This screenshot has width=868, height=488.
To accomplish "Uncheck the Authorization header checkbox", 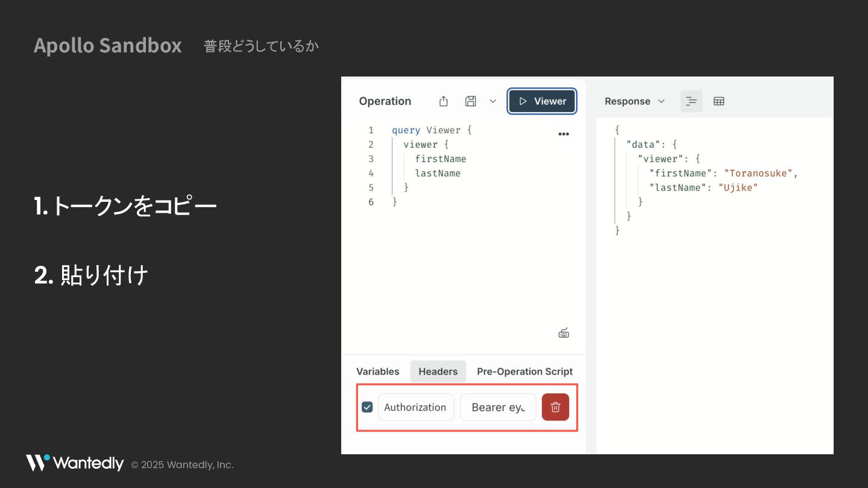I will (x=367, y=407).
